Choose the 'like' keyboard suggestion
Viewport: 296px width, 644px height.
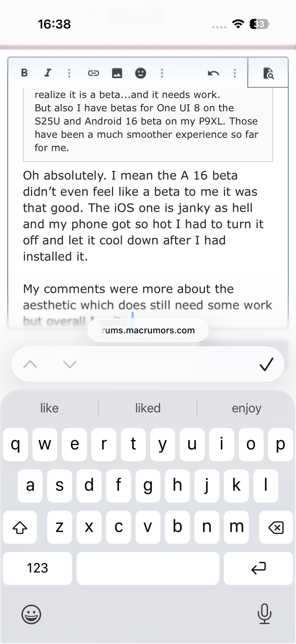(49, 408)
